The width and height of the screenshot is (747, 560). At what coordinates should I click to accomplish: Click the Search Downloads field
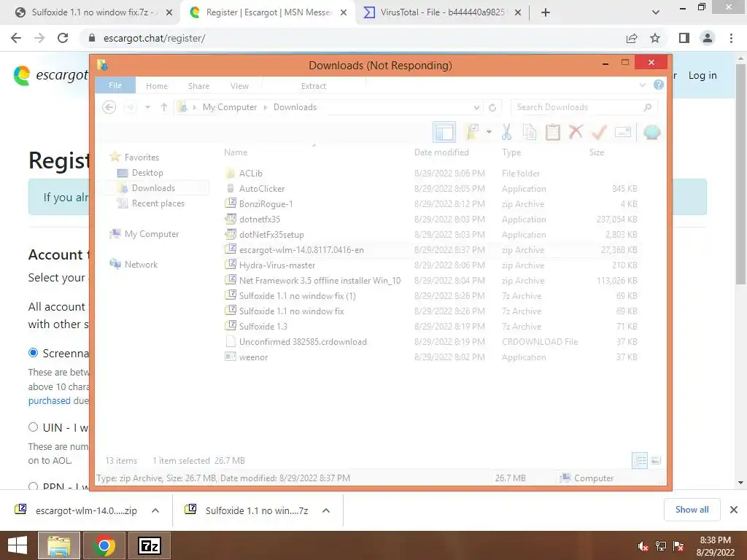click(x=584, y=107)
